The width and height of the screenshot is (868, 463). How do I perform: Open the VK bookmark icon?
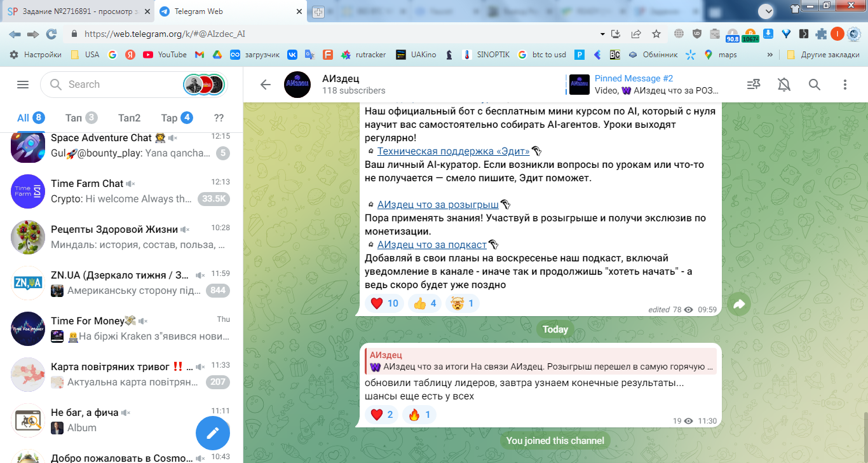[292, 55]
